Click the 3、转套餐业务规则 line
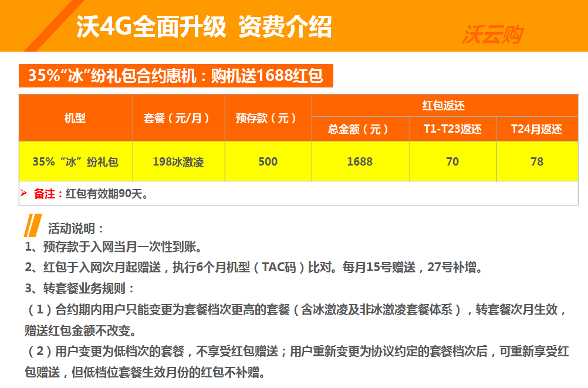Screen dimensions: 588x388 [x=79, y=289]
